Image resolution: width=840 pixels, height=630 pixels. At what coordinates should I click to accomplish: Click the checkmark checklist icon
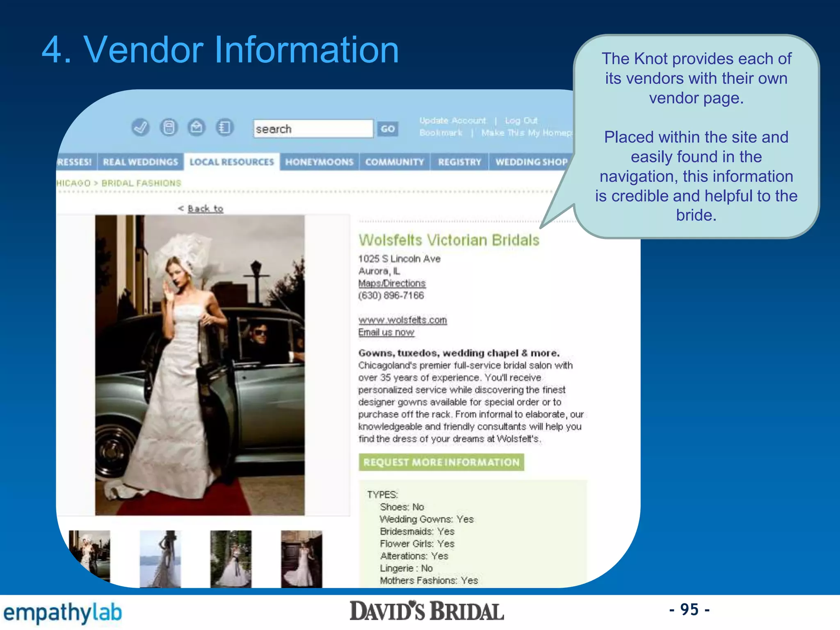click(140, 128)
